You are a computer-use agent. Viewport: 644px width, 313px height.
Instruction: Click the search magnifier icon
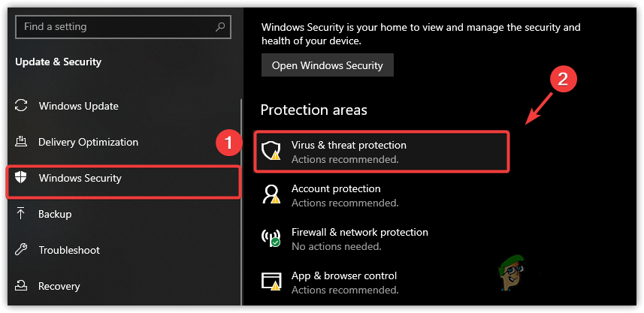click(220, 27)
